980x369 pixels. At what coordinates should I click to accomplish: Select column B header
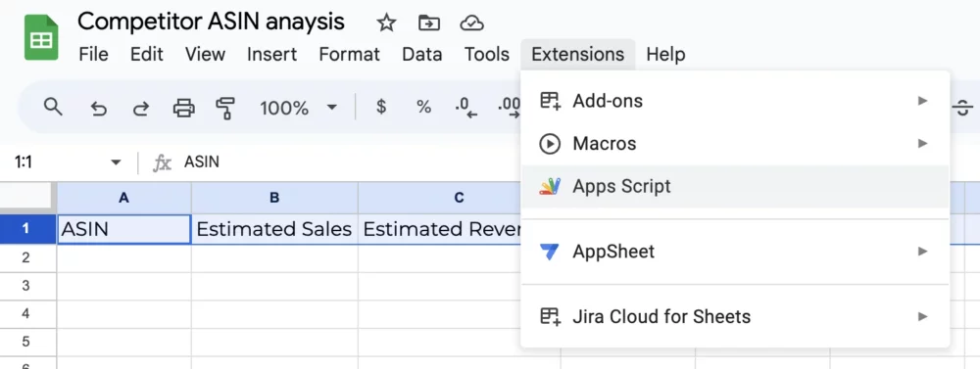pos(274,198)
